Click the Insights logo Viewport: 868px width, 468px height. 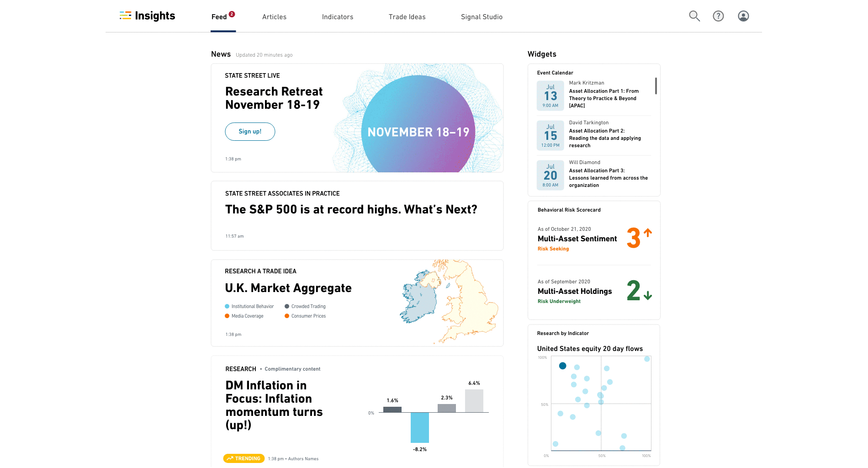(x=147, y=16)
